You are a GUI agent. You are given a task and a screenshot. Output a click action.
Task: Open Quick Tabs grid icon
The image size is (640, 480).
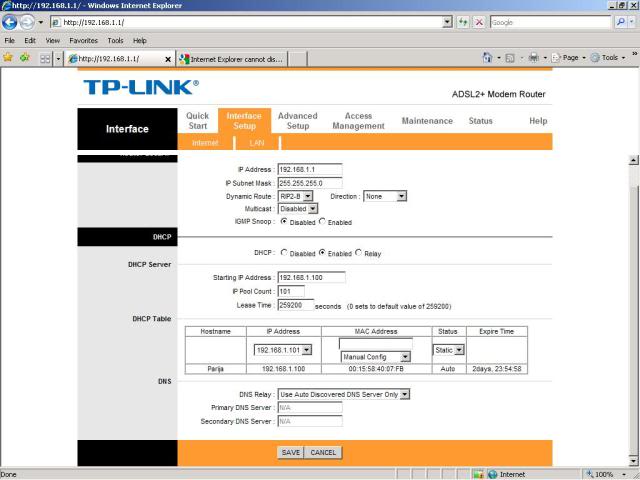click(x=45, y=59)
